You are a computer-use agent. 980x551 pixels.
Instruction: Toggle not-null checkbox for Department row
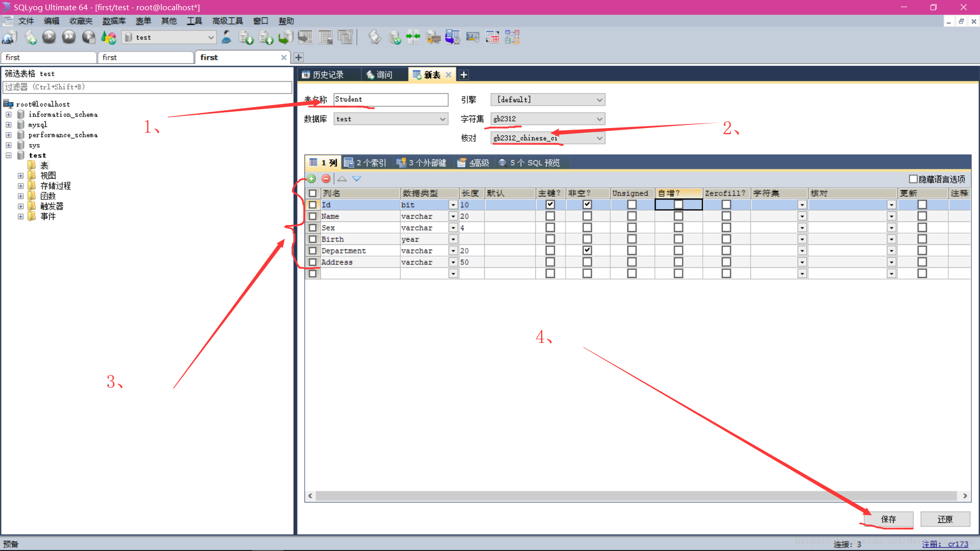click(587, 251)
